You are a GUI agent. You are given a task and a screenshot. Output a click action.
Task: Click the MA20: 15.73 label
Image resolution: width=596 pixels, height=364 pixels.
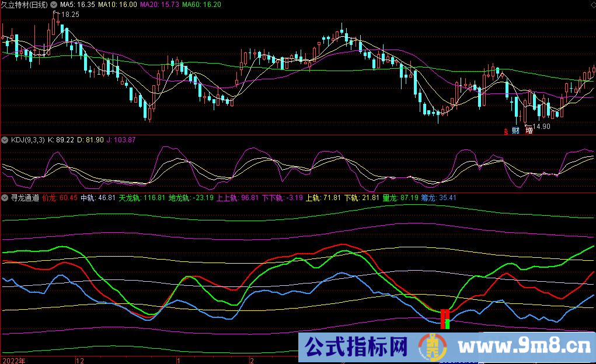tap(159, 5)
